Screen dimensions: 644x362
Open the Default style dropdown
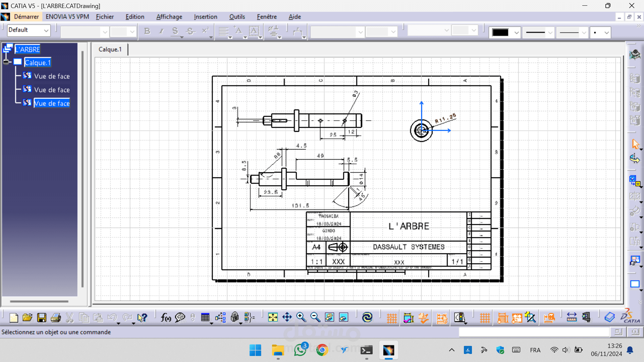[46, 31]
